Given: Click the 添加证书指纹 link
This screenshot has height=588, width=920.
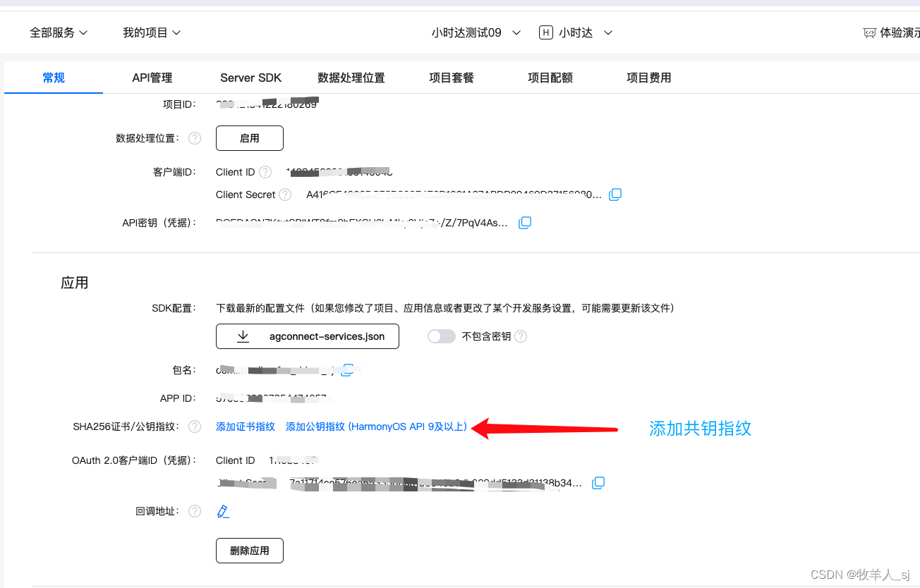Looking at the screenshot, I should click(x=246, y=427).
